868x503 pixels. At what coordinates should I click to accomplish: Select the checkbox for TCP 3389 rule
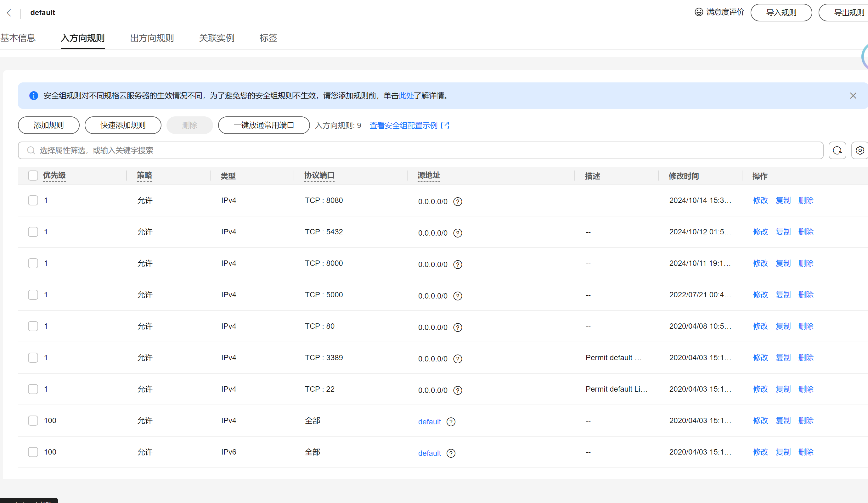pos(33,358)
